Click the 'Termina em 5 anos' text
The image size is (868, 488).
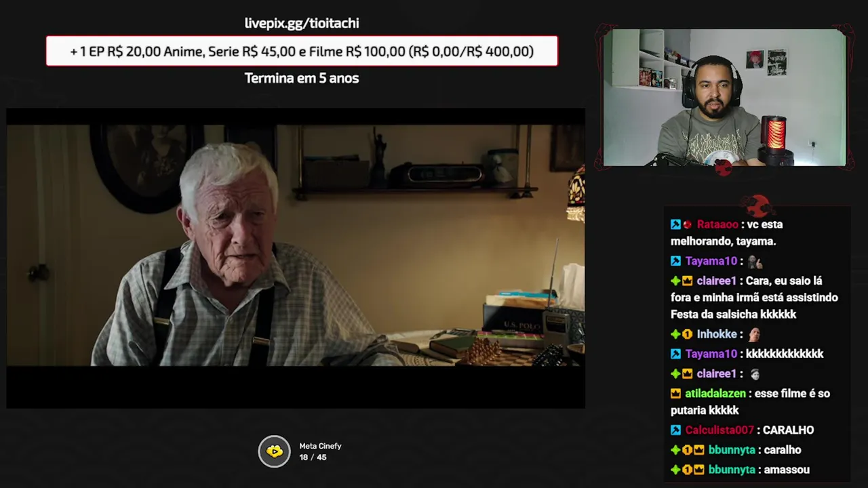(x=302, y=78)
